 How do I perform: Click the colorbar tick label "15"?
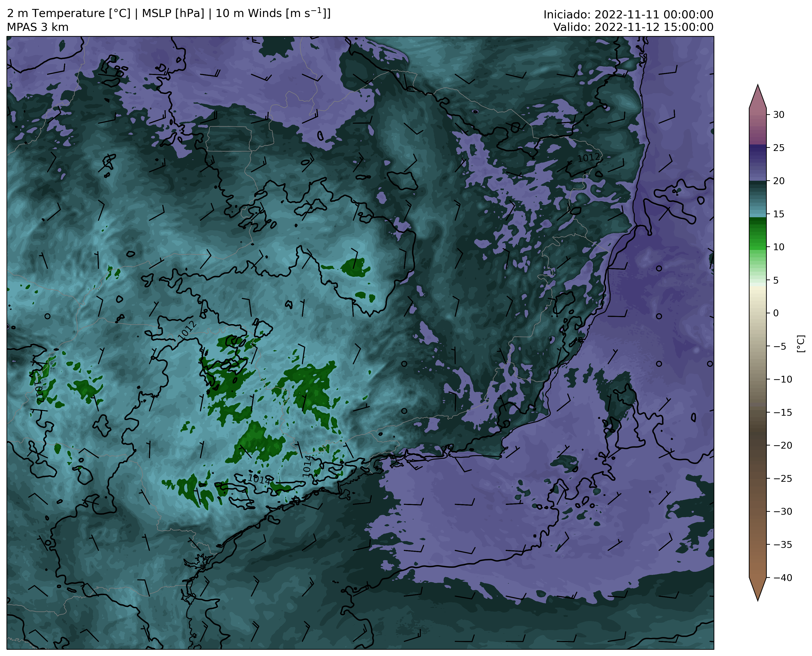(x=778, y=214)
